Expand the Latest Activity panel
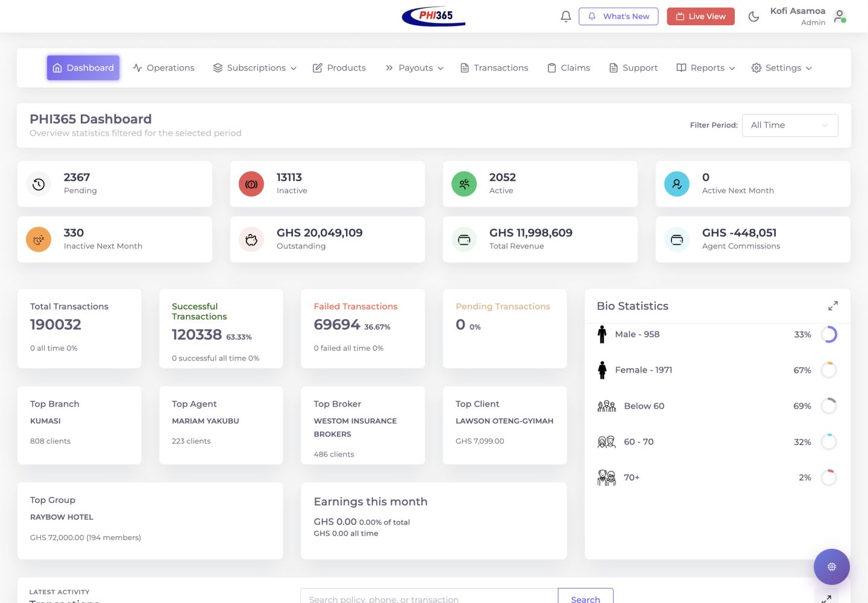 click(x=826, y=598)
